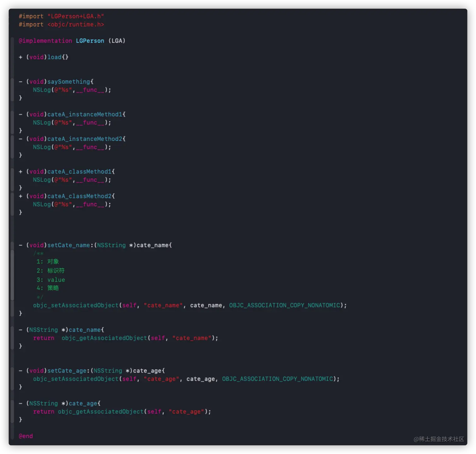
Task: Click the comment line "4: 策略"
Action: (48, 288)
